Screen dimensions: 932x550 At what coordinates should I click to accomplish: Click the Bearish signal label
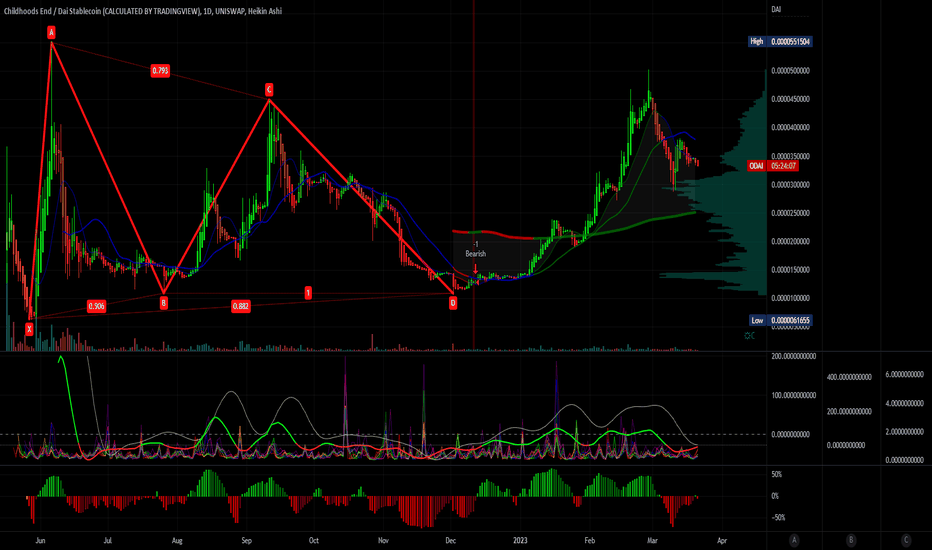476,254
